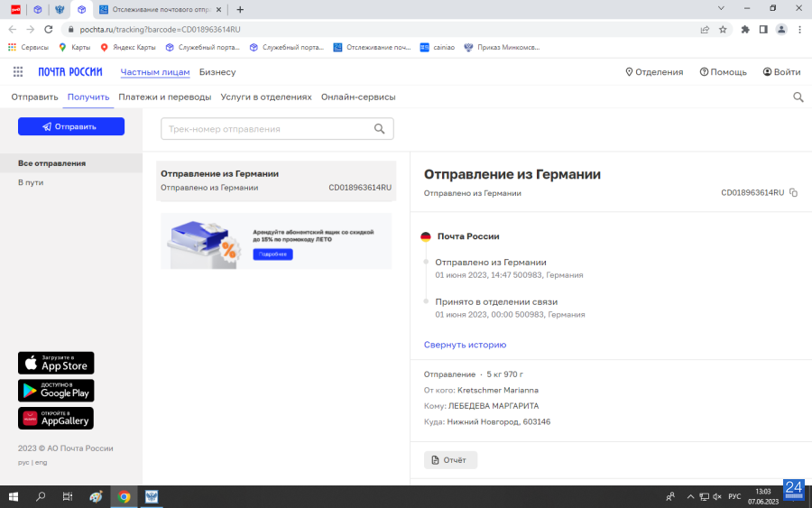The image size is (812, 508).
Task: Open the services grid menu icon
Action: [x=18, y=72]
